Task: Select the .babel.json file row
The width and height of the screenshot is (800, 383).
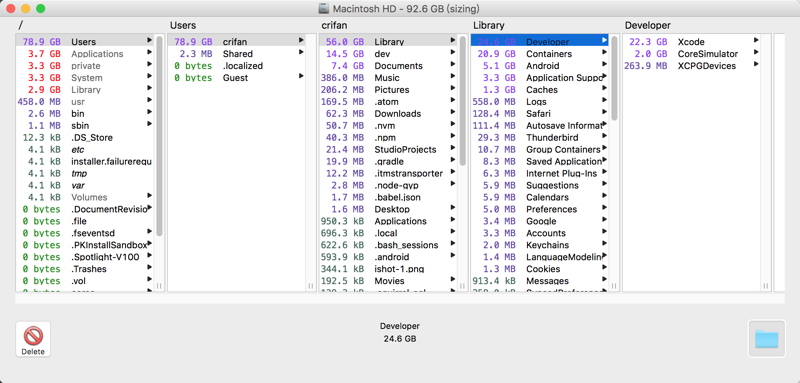Action: point(388,197)
